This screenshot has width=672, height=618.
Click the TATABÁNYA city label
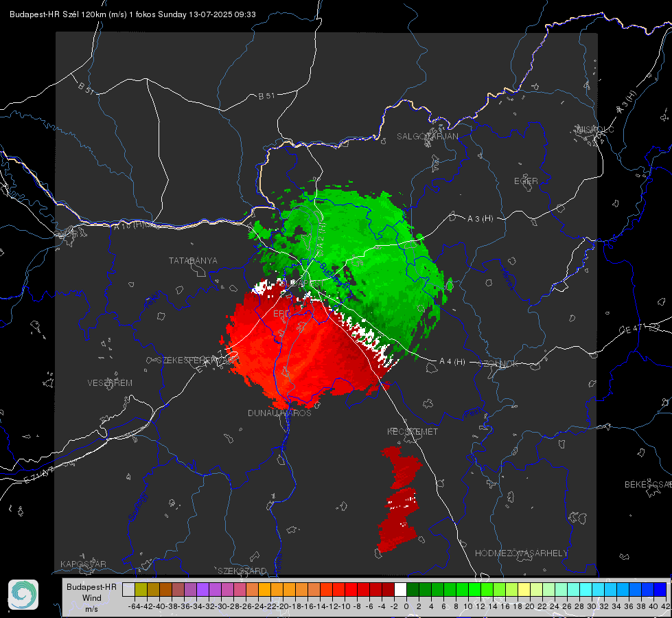tap(193, 260)
